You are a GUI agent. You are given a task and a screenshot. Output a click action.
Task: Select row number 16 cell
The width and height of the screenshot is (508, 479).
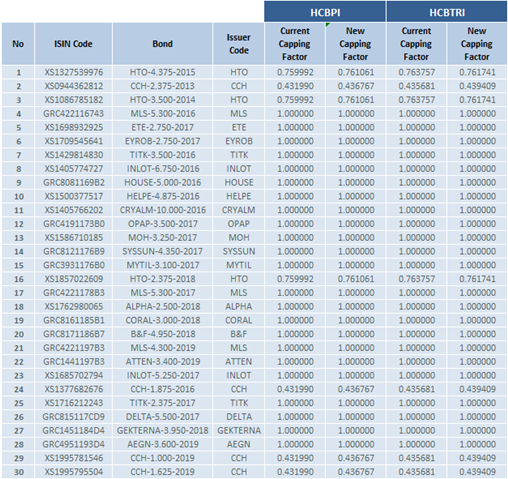18,279
